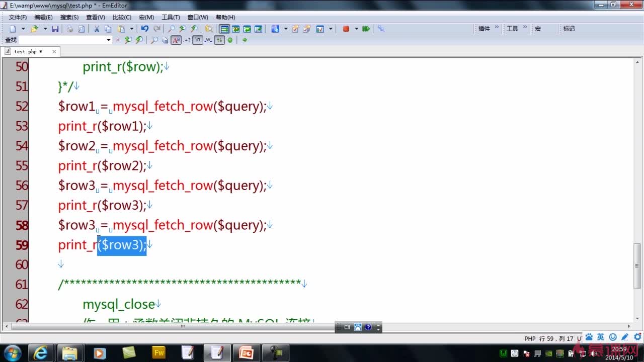This screenshot has height=362, width=644.
Task: Click the red Stop macro icon
Action: 346,29
